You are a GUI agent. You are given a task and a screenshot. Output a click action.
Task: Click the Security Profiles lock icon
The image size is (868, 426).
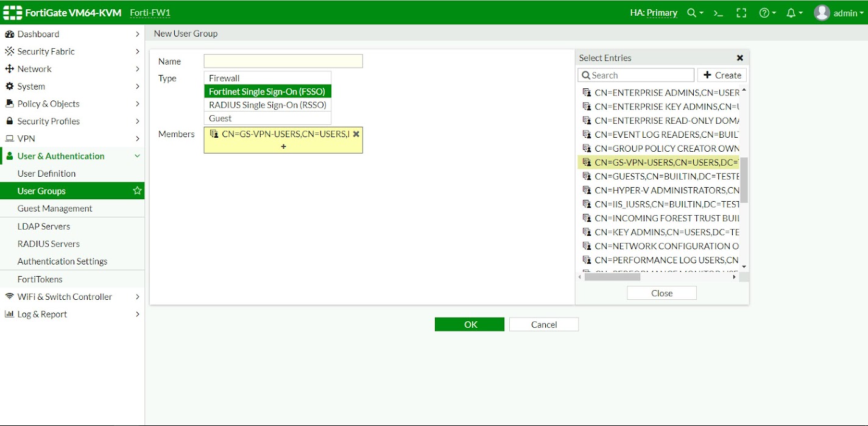coord(9,121)
